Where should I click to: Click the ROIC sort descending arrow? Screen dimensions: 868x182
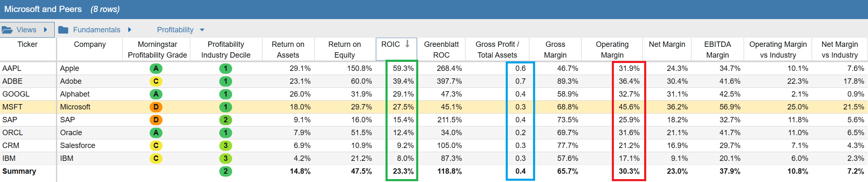point(407,44)
